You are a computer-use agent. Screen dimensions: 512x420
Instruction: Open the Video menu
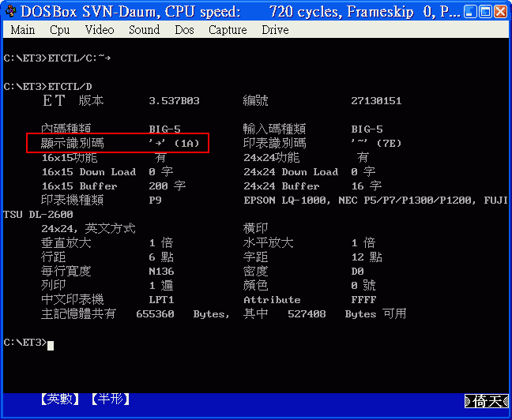point(100,30)
